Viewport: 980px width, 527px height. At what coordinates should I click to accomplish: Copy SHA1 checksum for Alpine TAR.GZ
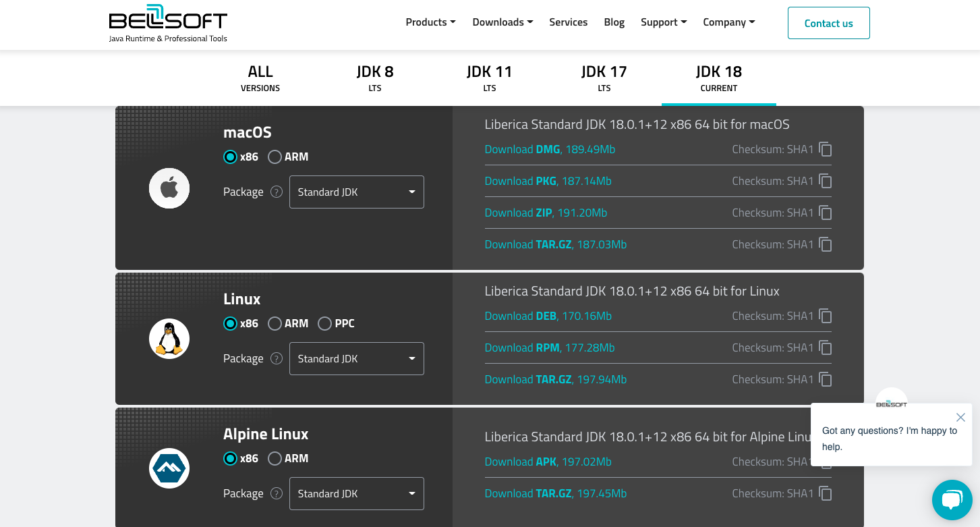[x=826, y=493]
